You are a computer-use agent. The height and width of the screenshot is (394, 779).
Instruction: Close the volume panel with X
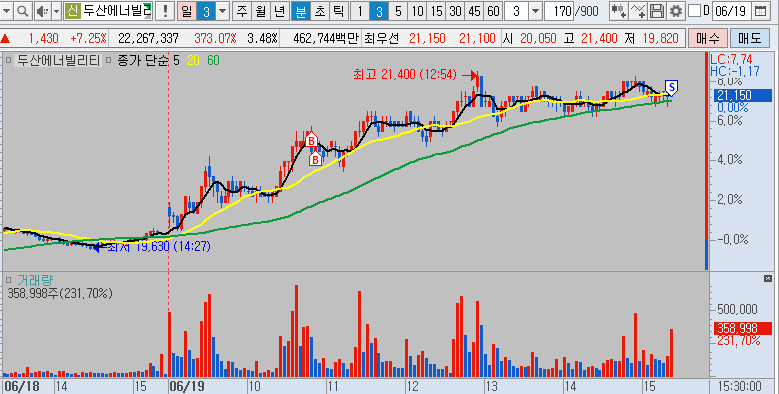768,278
